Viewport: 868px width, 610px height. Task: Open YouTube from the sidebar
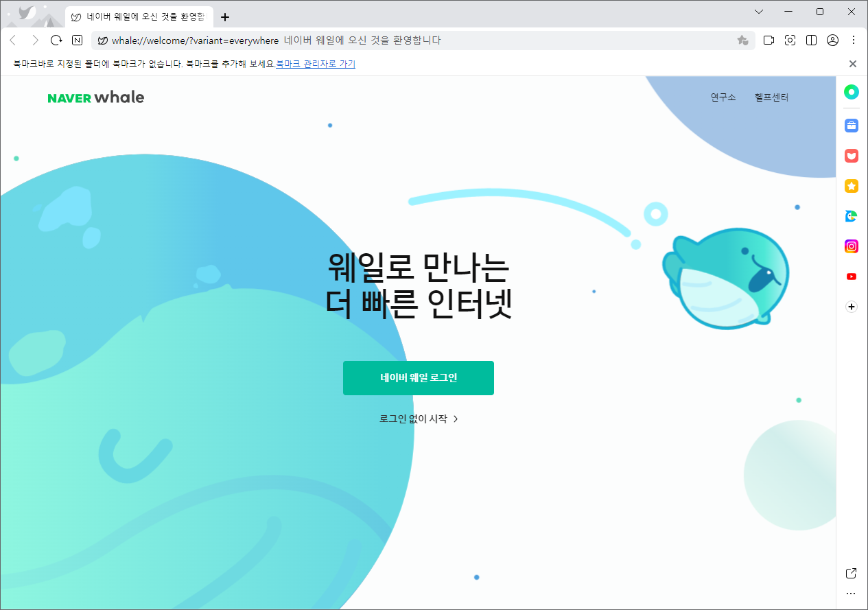pos(852,277)
